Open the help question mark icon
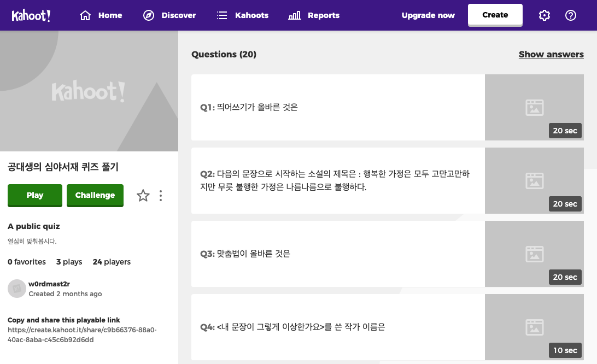Screen dimensions: 597x364 pyautogui.click(x=571, y=15)
